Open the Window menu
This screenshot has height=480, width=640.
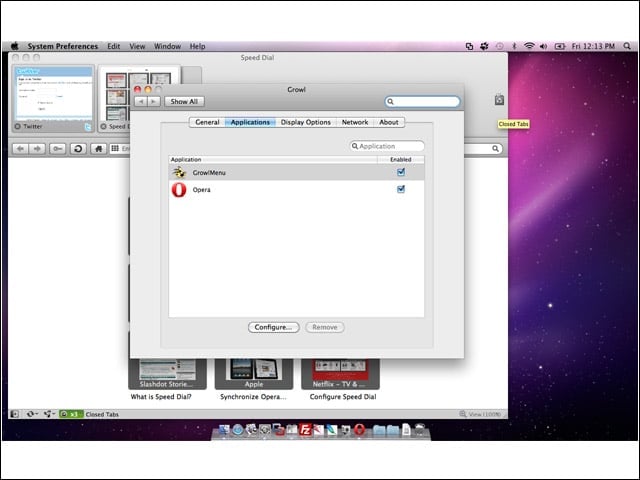coord(167,46)
